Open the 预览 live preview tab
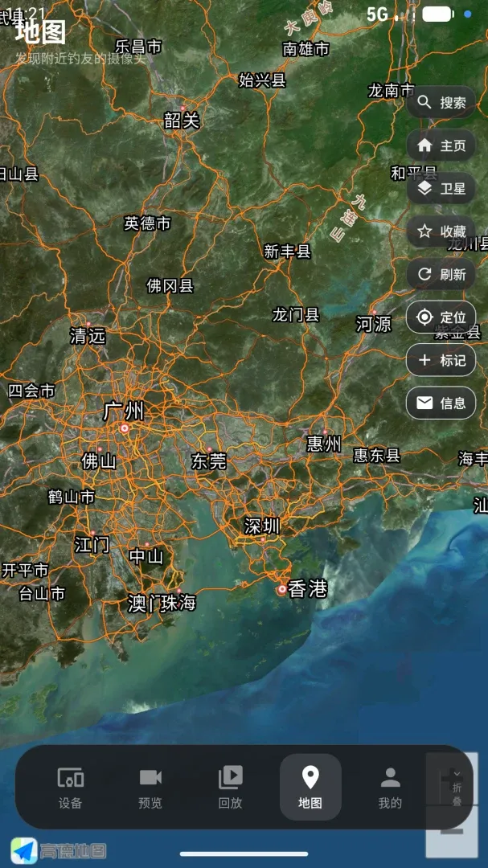The width and height of the screenshot is (488, 868). [150, 787]
